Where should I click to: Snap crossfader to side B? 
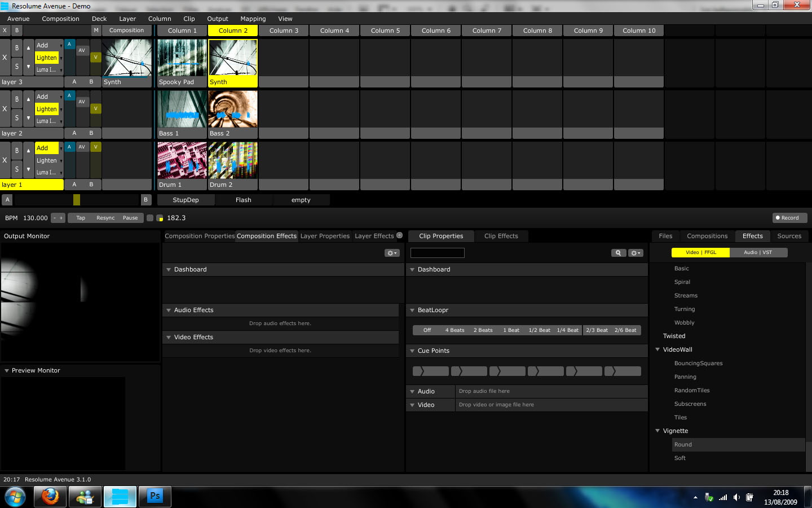[x=146, y=200]
